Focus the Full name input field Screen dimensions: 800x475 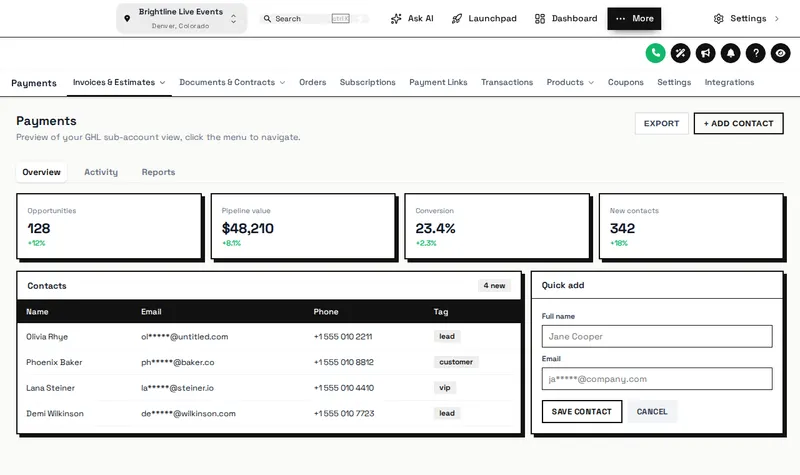[x=657, y=337]
